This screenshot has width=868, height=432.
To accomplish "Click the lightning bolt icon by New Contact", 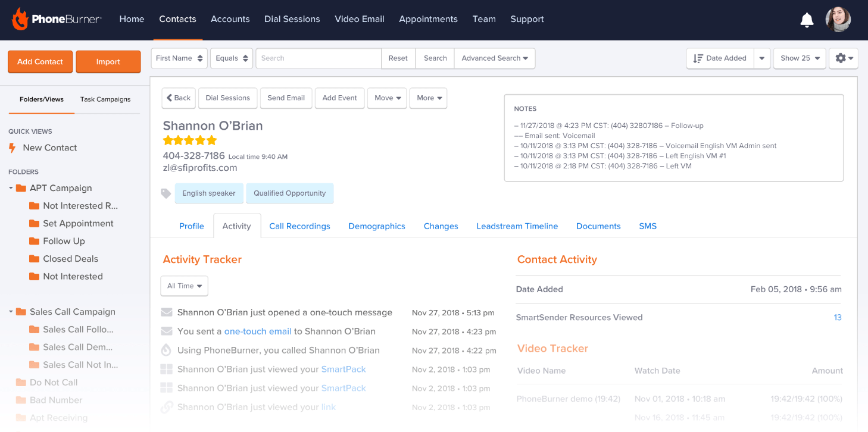I will [x=12, y=148].
